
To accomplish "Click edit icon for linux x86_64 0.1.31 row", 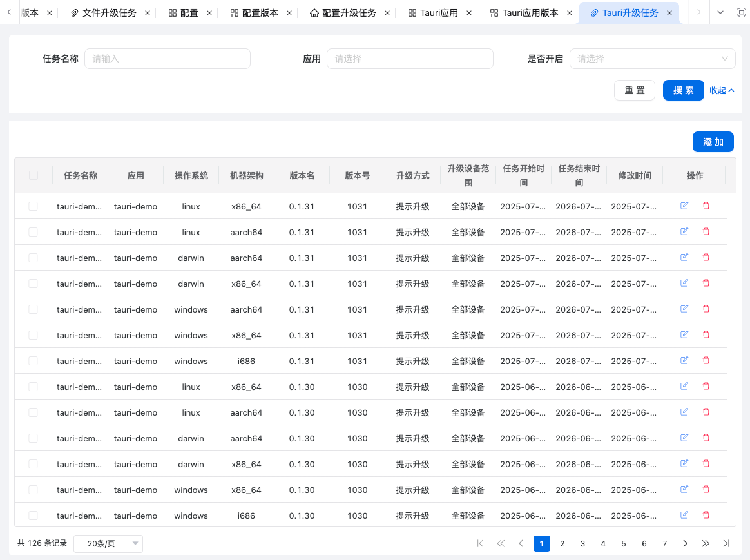I will click(x=684, y=206).
